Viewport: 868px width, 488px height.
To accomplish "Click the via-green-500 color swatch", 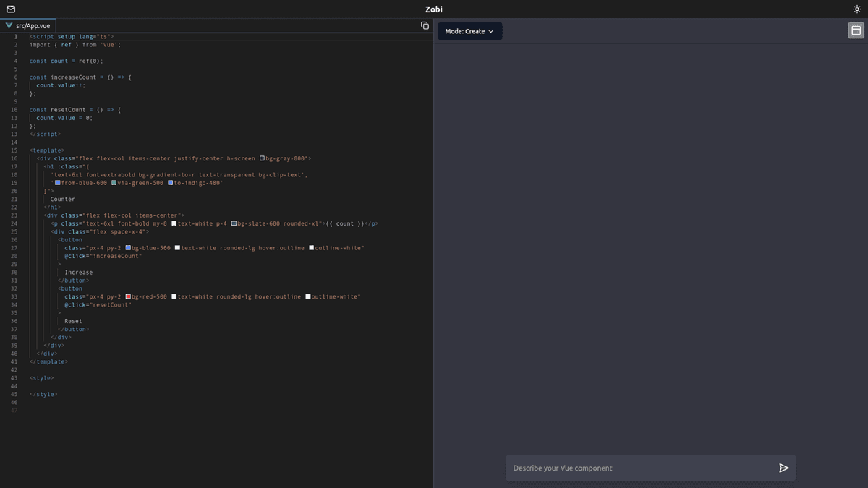I will [x=114, y=183].
